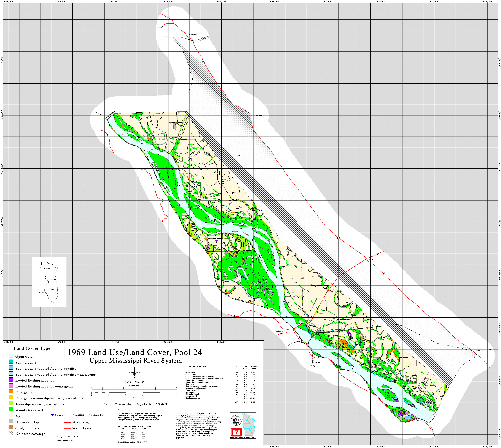Click the Woody terrestrial green swatch

[x=11, y=409]
